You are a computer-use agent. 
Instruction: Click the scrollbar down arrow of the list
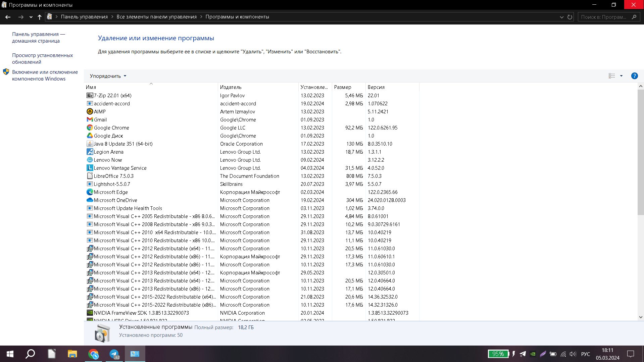pyautogui.click(x=641, y=317)
